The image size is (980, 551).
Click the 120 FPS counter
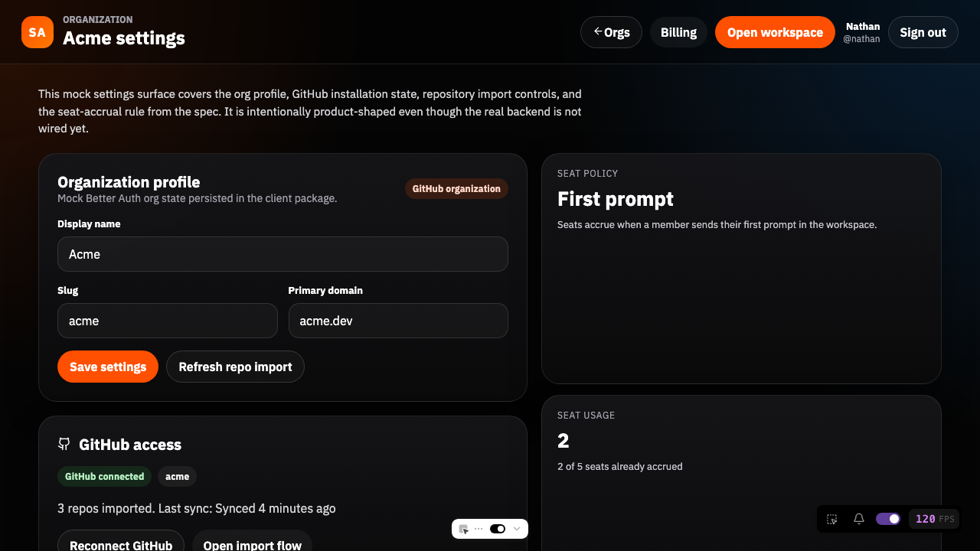pyautogui.click(x=934, y=519)
